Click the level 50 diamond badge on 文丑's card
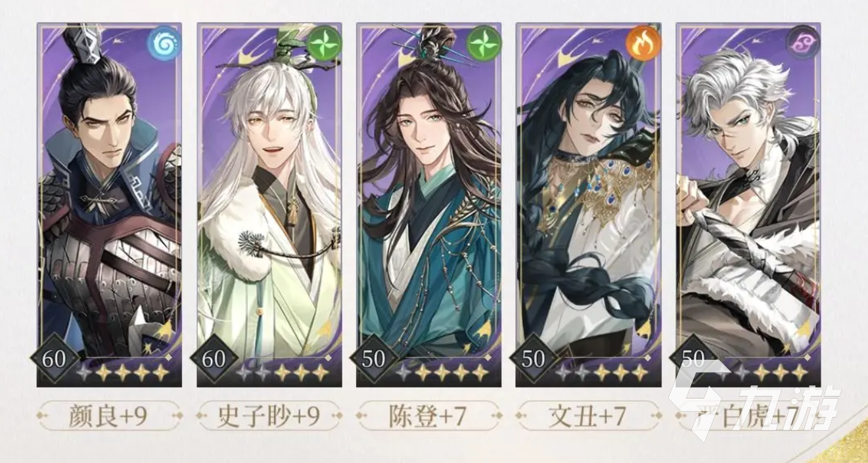Image resolution: width=868 pixels, height=463 pixels. 533,359
